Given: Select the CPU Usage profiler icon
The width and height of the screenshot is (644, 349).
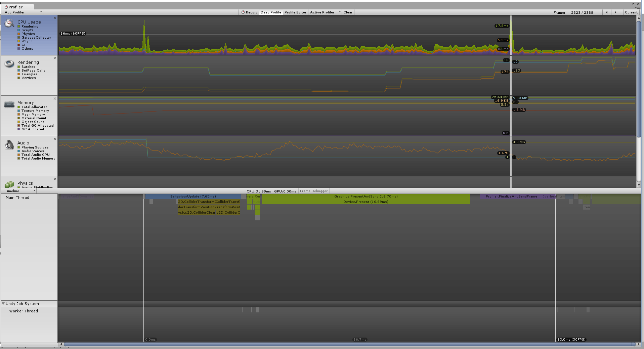Looking at the screenshot, I should (x=9, y=23).
